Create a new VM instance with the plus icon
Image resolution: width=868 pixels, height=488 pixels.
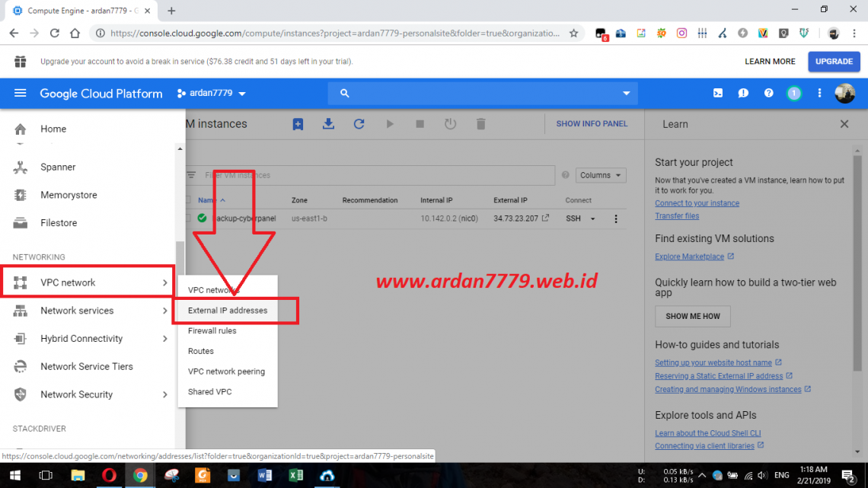tap(298, 123)
